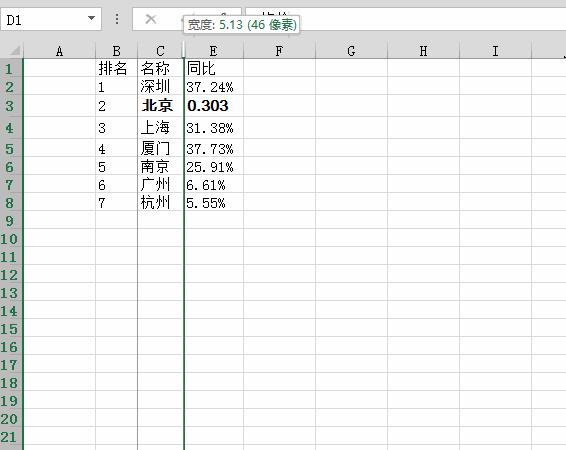Click cell containing 同比
The image size is (566, 450).
pyautogui.click(x=214, y=68)
